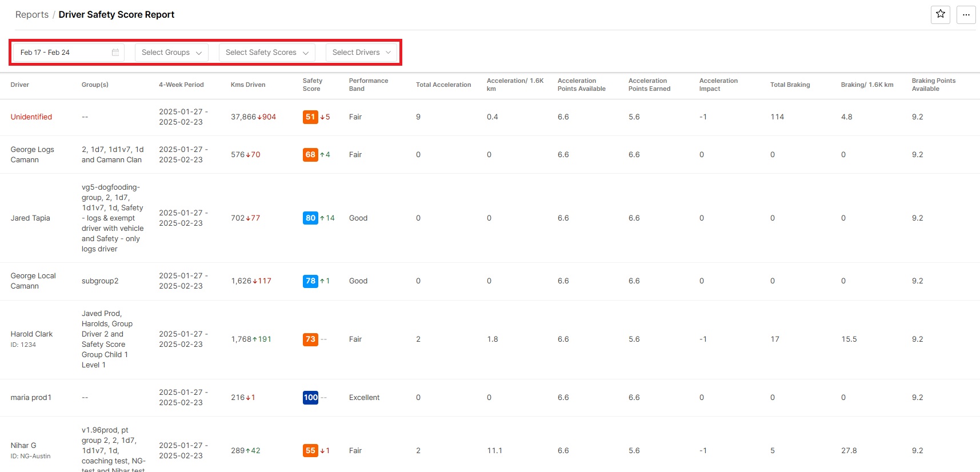Click the calendar icon in date field
Image resolution: width=980 pixels, height=472 pixels.
(x=115, y=53)
